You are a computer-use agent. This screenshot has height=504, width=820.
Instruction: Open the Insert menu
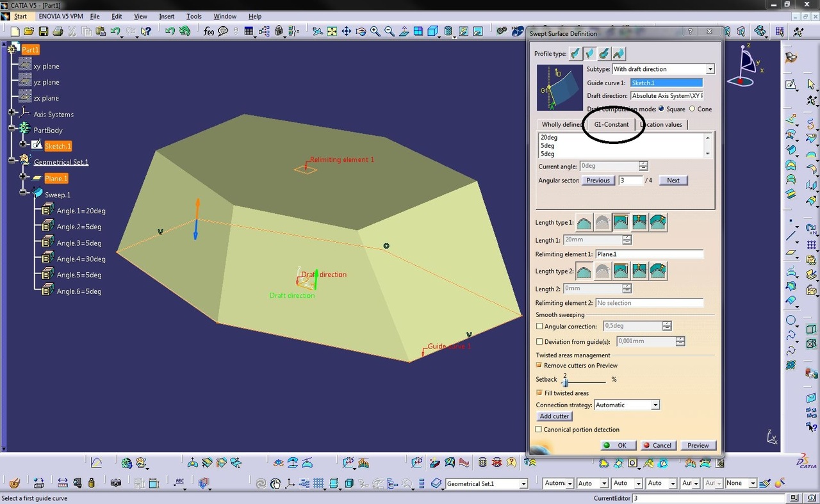click(167, 16)
